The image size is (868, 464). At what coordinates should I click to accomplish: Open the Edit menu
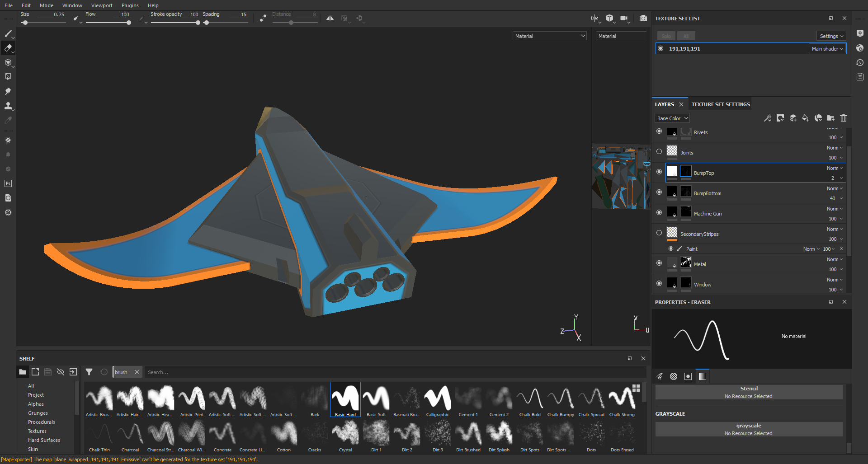click(x=26, y=5)
